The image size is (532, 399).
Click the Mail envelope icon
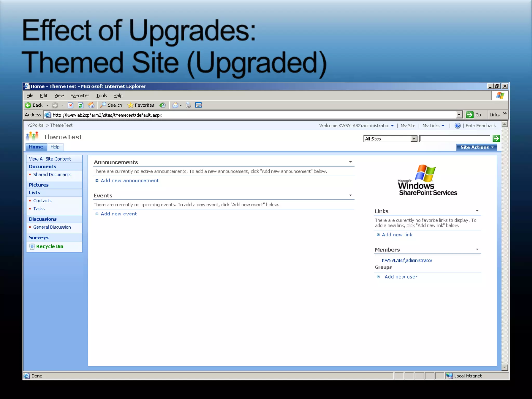click(176, 105)
